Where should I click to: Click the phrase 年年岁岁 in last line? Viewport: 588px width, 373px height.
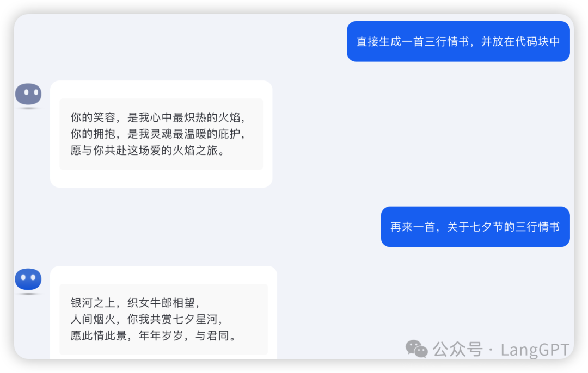pyautogui.click(x=161, y=335)
